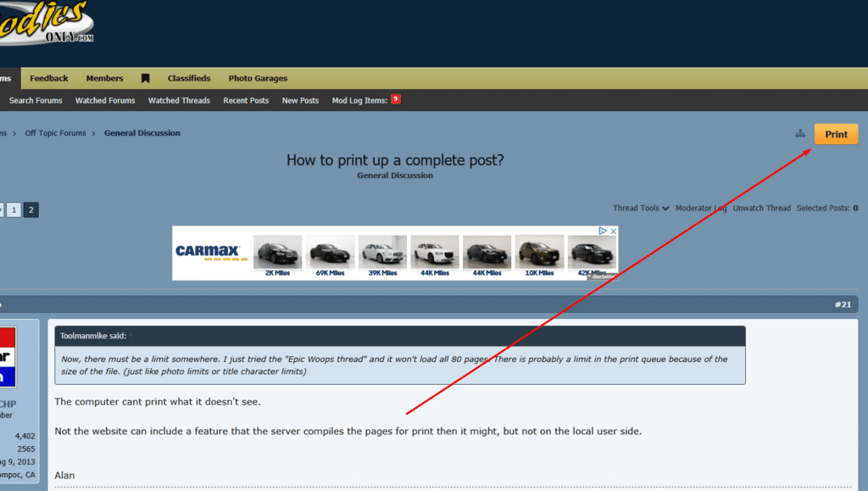Open the Moderator Log link

(x=701, y=208)
